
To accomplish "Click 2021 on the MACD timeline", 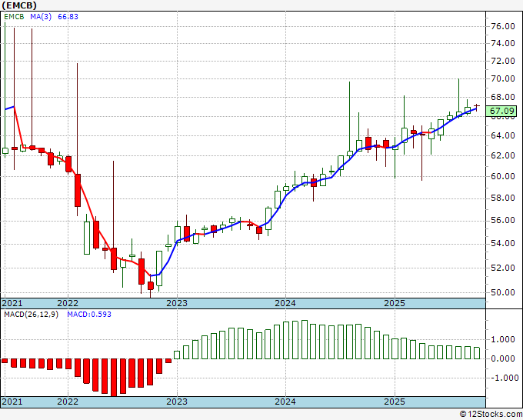I will coord(12,402).
